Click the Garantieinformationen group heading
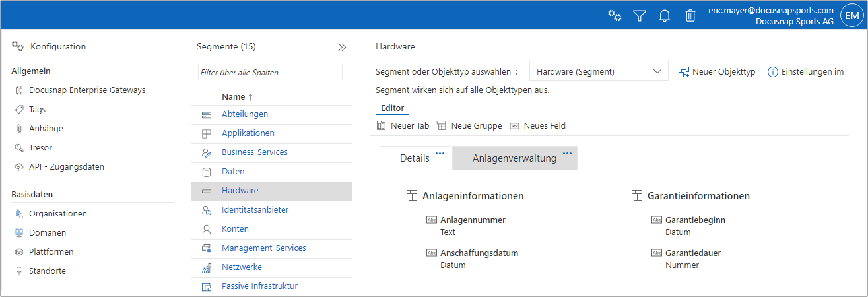Viewport: 868px width, 297px height. (x=699, y=196)
